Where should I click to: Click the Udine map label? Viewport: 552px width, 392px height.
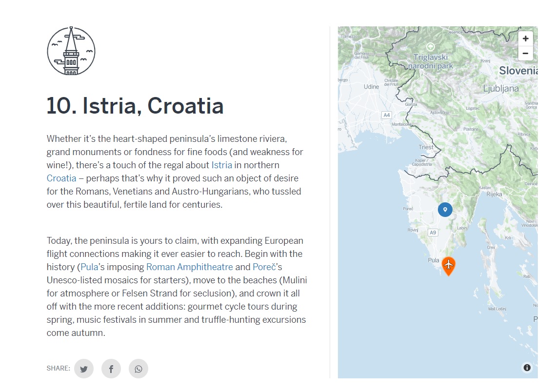[x=372, y=87]
